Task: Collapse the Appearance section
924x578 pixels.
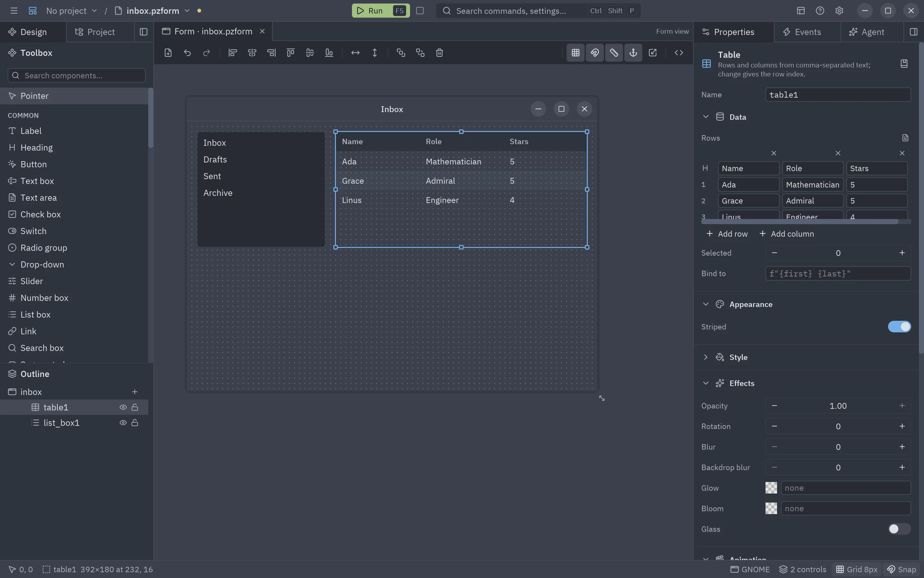Action: (706, 304)
